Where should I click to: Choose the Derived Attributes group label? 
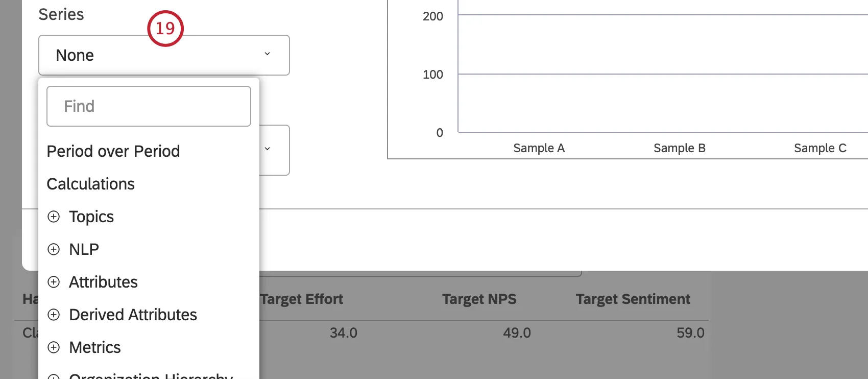133,315
